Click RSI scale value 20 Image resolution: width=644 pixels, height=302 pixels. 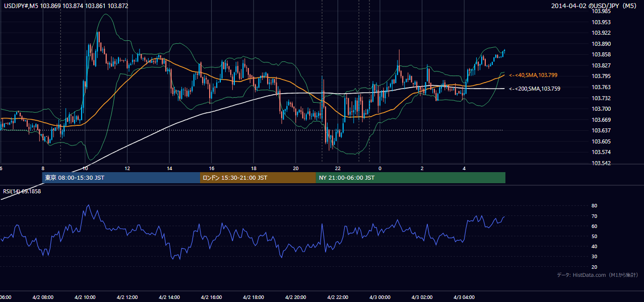pos(594,267)
